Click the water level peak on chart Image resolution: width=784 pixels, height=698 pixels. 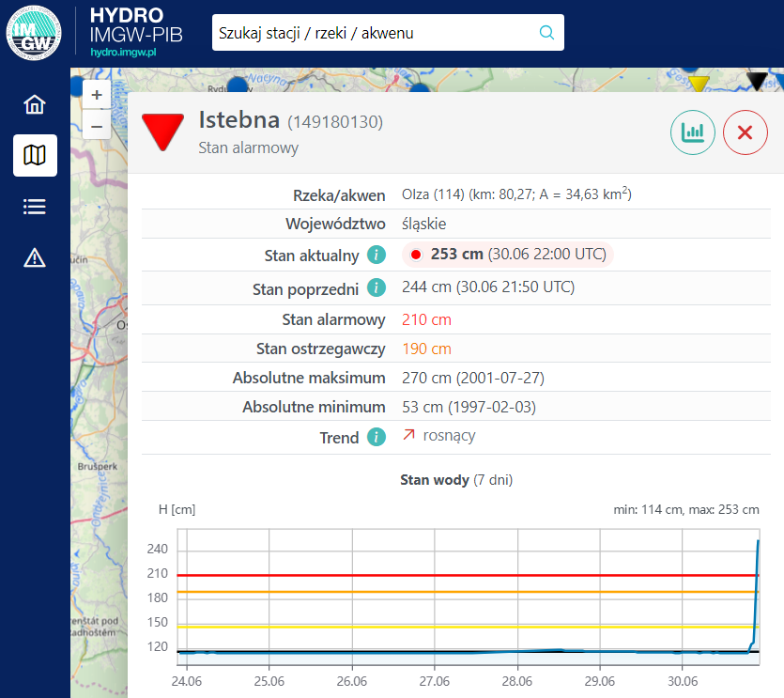point(758,542)
